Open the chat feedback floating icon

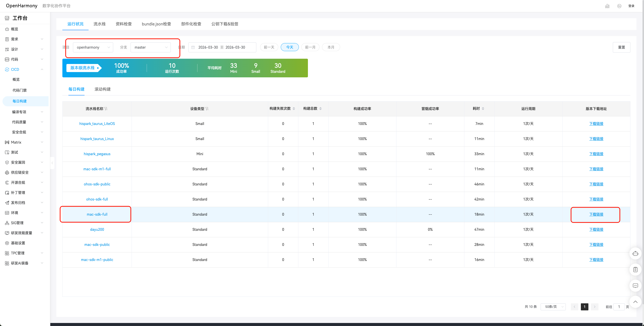coord(635,286)
